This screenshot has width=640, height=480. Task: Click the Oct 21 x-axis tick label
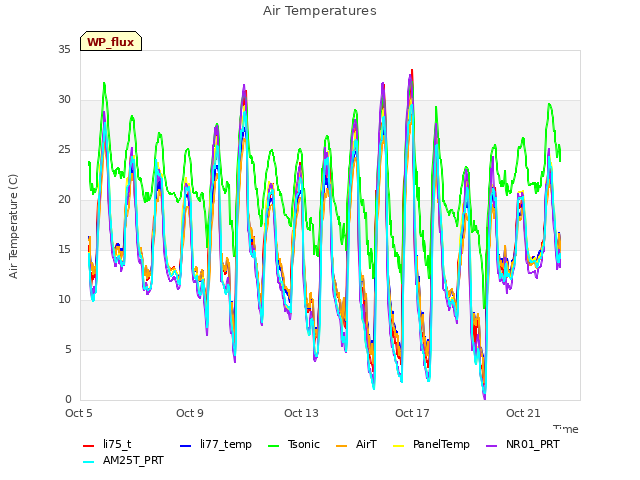coord(523,413)
